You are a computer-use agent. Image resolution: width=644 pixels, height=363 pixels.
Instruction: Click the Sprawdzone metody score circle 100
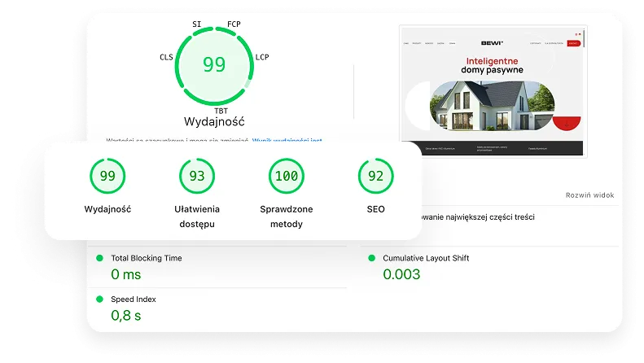point(287,176)
